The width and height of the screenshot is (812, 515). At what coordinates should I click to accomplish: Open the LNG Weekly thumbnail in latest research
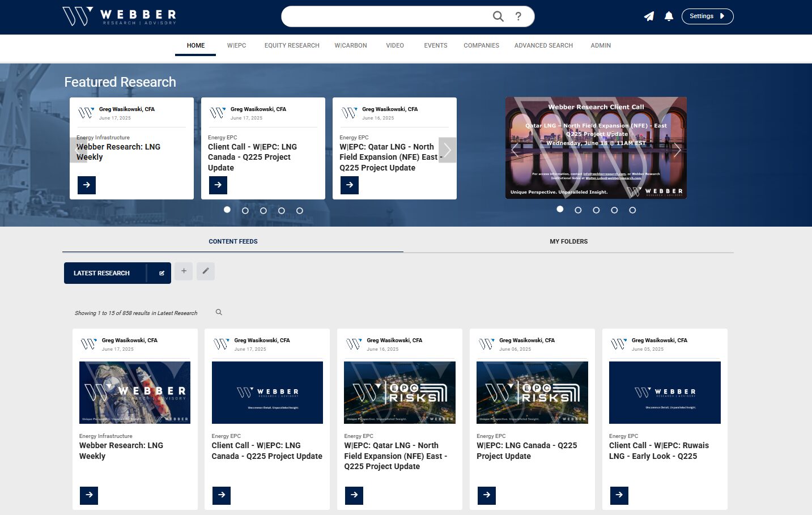click(x=135, y=393)
